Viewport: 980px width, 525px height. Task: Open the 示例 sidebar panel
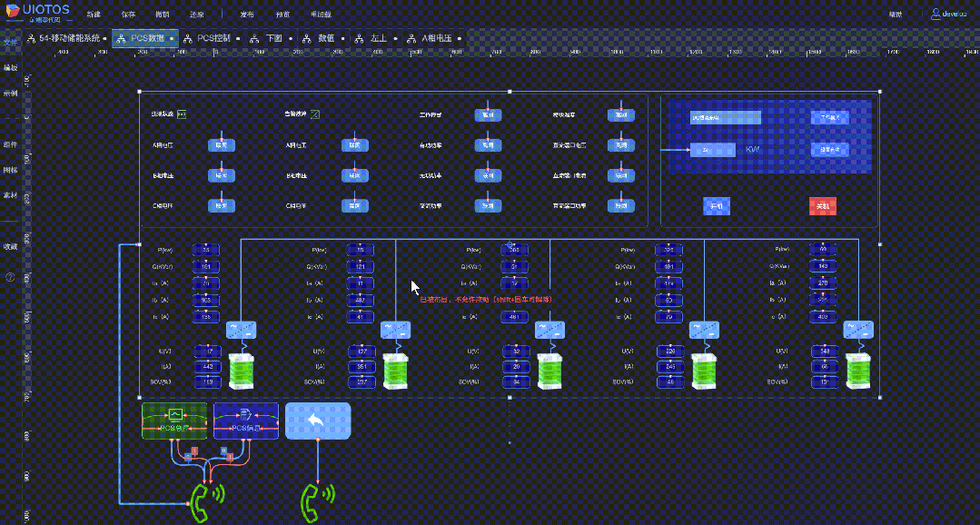[x=10, y=94]
